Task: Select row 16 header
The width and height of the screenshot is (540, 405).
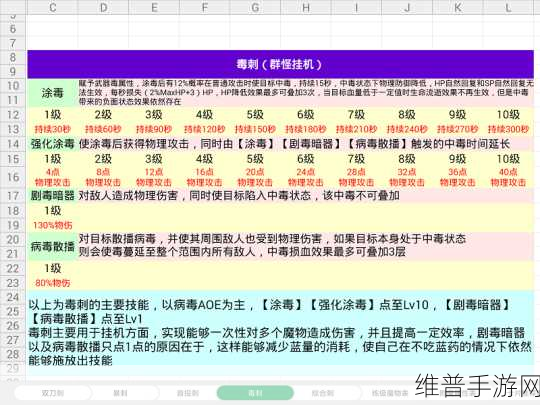Action: (13, 177)
